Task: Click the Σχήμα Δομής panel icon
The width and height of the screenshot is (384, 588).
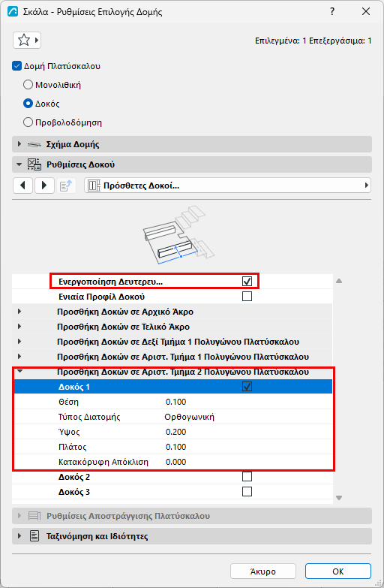Action: pos(34,144)
